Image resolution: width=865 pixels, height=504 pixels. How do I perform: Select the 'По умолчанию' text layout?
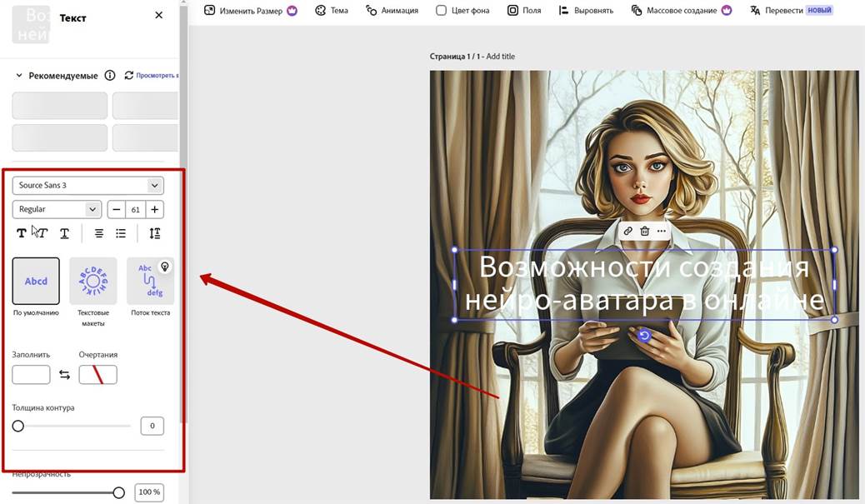[36, 281]
